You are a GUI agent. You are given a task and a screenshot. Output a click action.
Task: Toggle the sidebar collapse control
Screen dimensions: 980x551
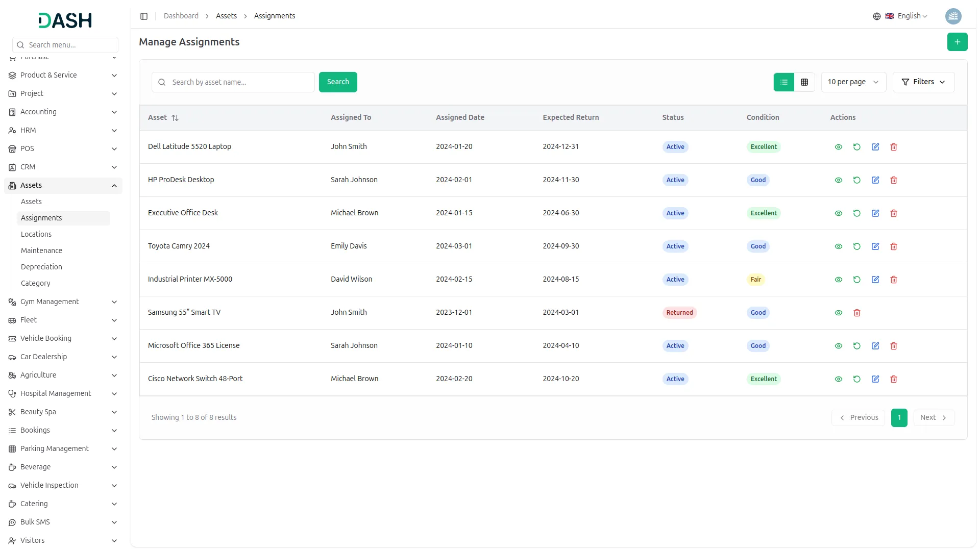tap(143, 16)
